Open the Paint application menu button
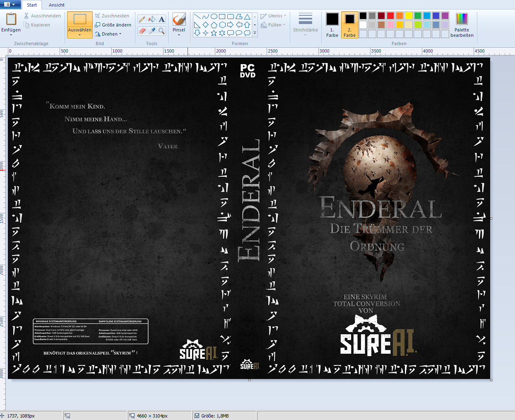 point(10,5)
